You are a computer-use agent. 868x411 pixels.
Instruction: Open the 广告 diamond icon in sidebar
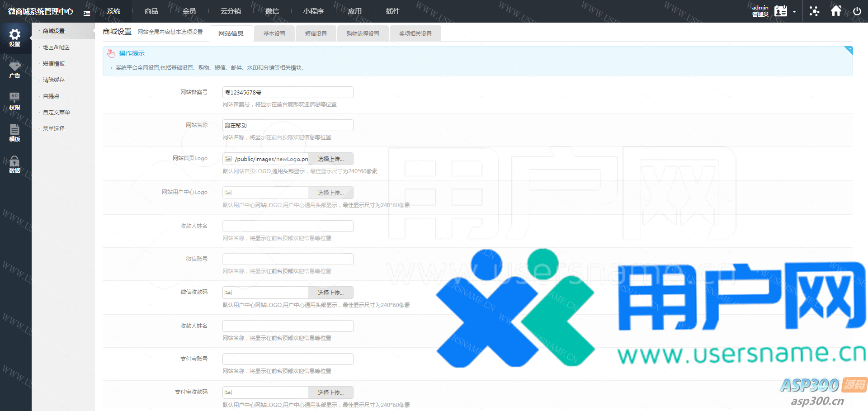coord(15,66)
